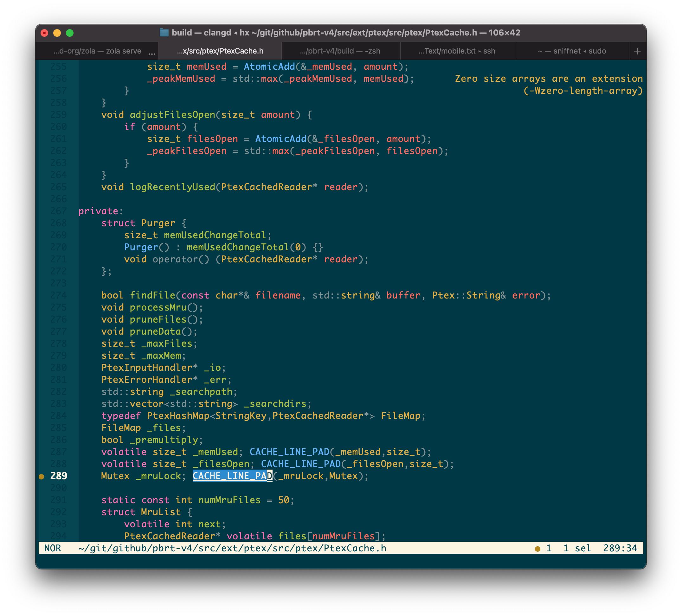Click 'logRecentlyUsed' function name
The image size is (682, 616).
[x=172, y=187]
